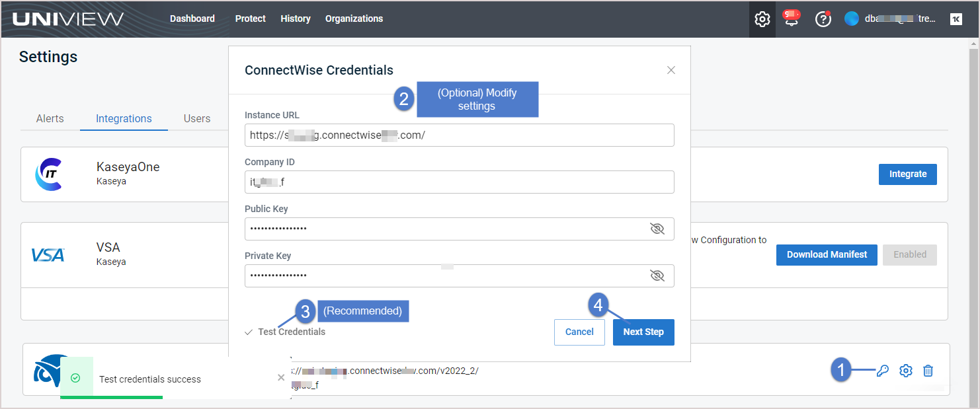980x409 pixels.
Task: Open Protect menu
Action: coord(251,19)
